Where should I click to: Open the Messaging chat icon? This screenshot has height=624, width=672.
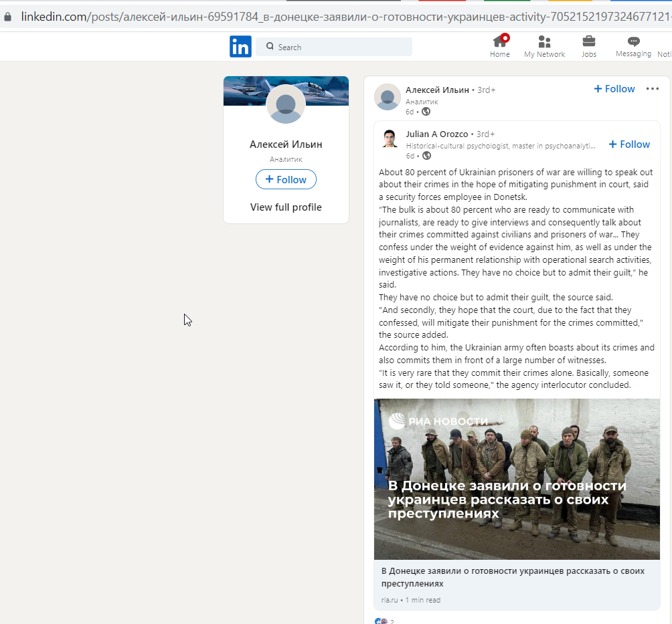click(633, 41)
